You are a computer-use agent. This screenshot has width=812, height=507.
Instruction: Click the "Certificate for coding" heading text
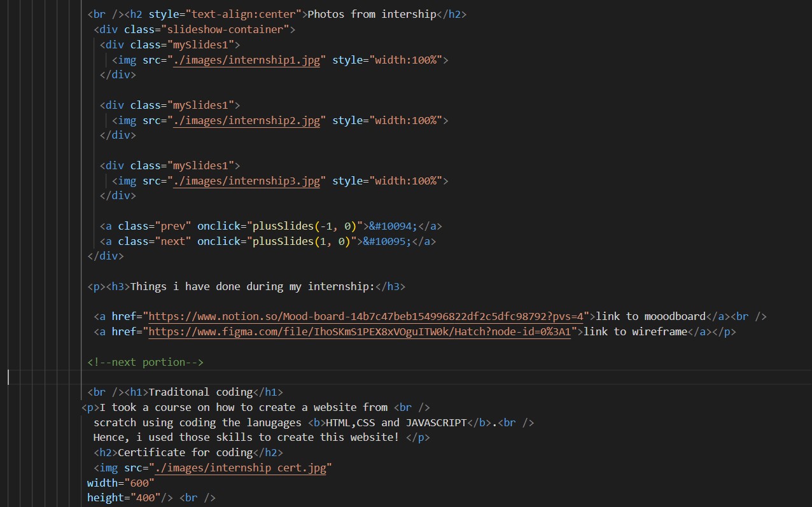(x=185, y=452)
